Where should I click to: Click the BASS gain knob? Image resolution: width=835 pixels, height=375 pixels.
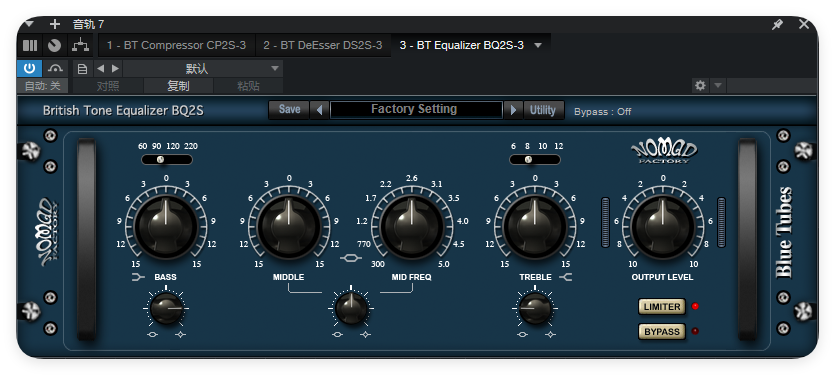pos(167,227)
